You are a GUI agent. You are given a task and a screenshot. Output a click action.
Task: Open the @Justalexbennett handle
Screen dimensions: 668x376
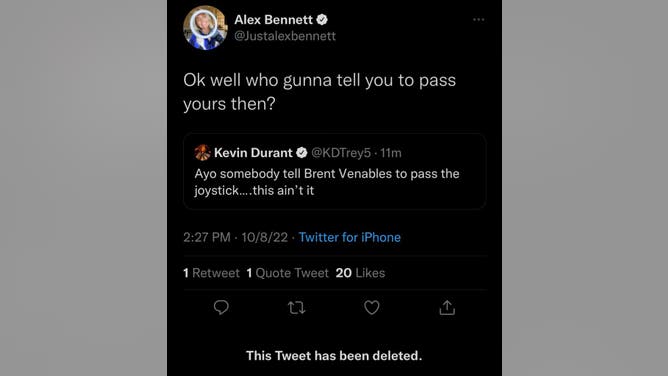(285, 36)
